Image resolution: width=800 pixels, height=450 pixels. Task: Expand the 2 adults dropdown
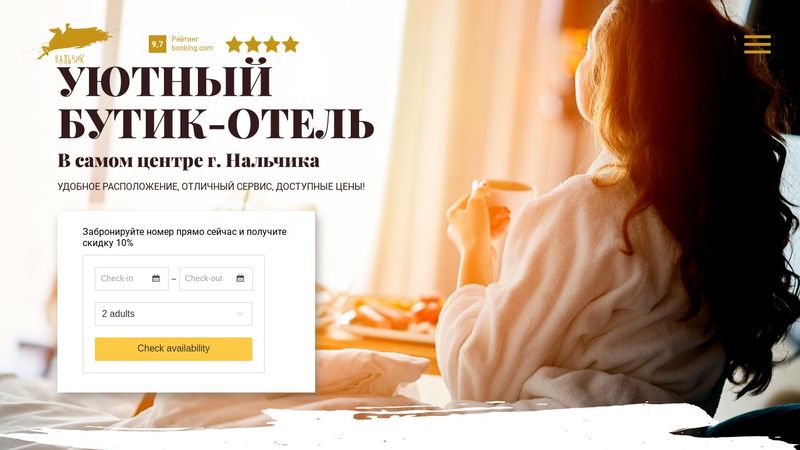pyautogui.click(x=173, y=314)
